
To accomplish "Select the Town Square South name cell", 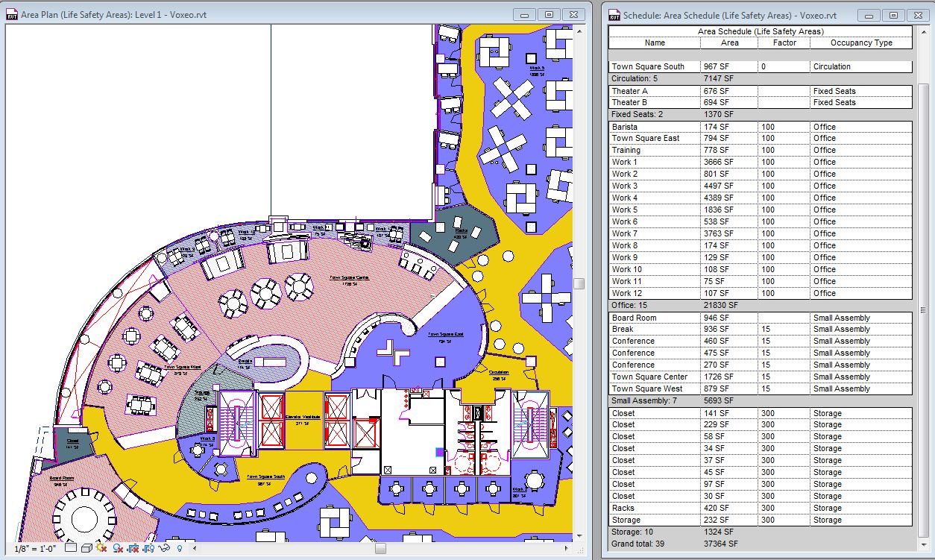I will tap(655, 66).
